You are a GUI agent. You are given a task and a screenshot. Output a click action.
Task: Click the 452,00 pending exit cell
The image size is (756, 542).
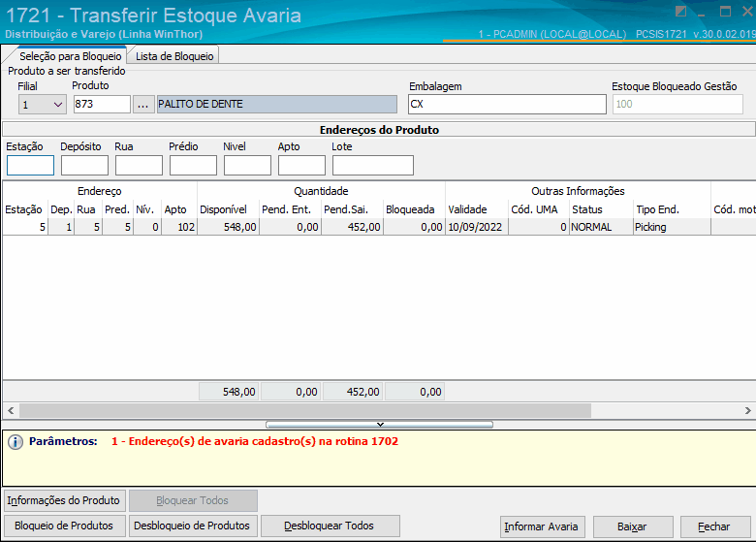click(353, 227)
